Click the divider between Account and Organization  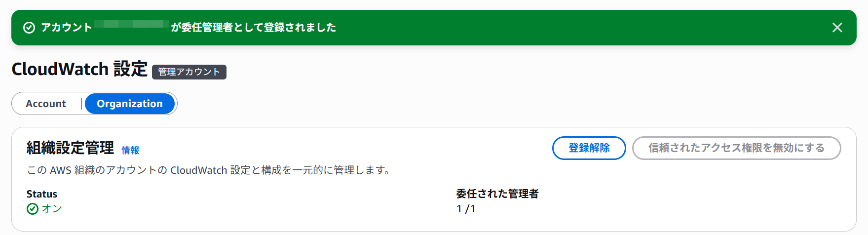(81, 104)
